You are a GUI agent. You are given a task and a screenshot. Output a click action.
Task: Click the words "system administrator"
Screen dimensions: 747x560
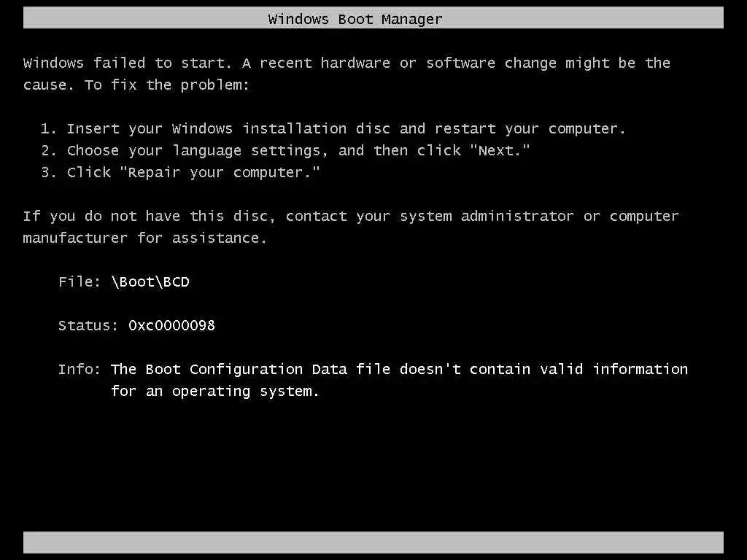click(x=487, y=216)
